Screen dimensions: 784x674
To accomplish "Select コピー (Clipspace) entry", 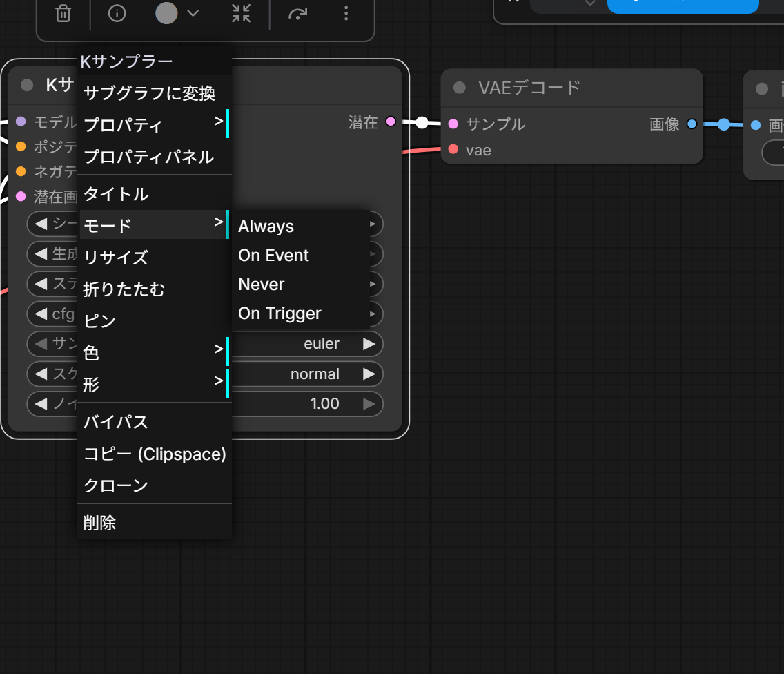I will pos(155,454).
